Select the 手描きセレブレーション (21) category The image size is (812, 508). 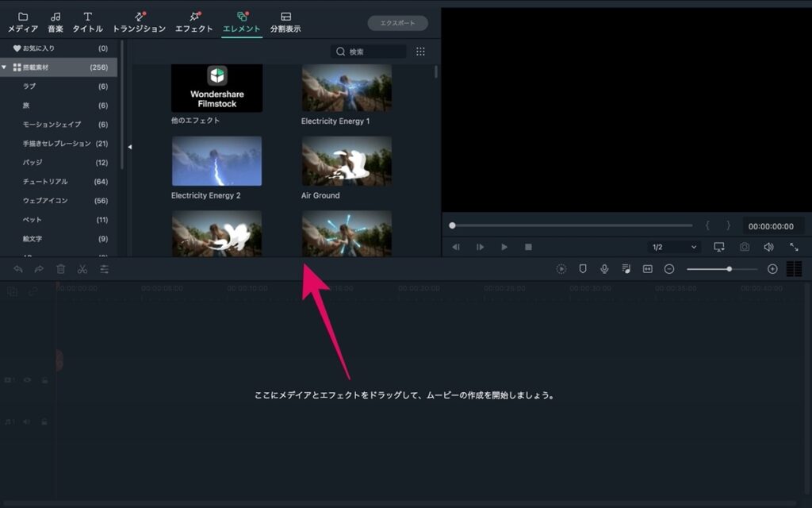[59, 144]
